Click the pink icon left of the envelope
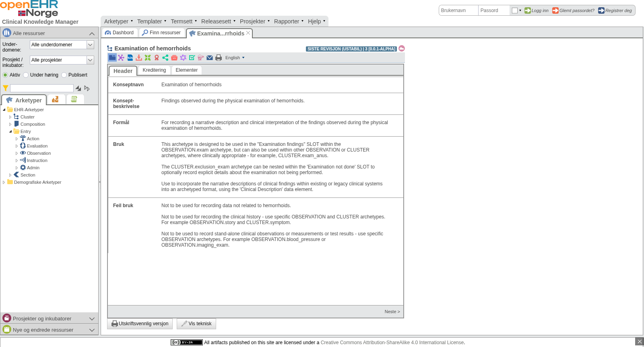The width and height of the screenshot is (644, 347). (201, 58)
